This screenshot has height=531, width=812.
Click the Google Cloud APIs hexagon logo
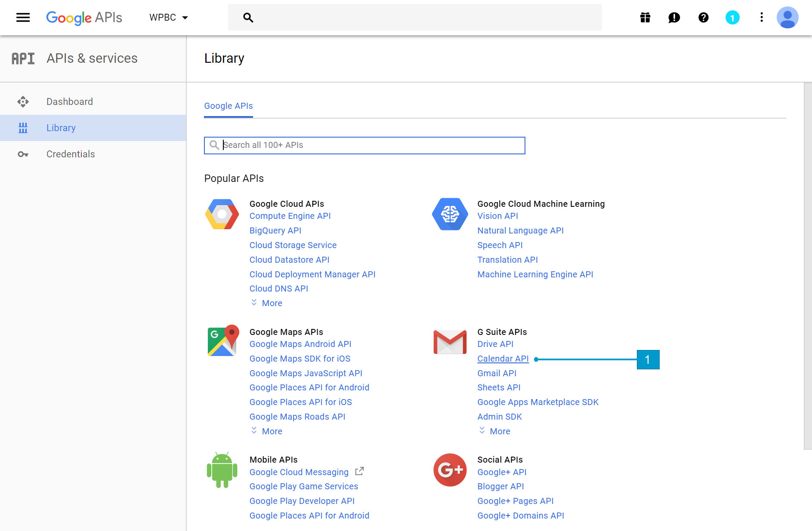[x=222, y=214]
